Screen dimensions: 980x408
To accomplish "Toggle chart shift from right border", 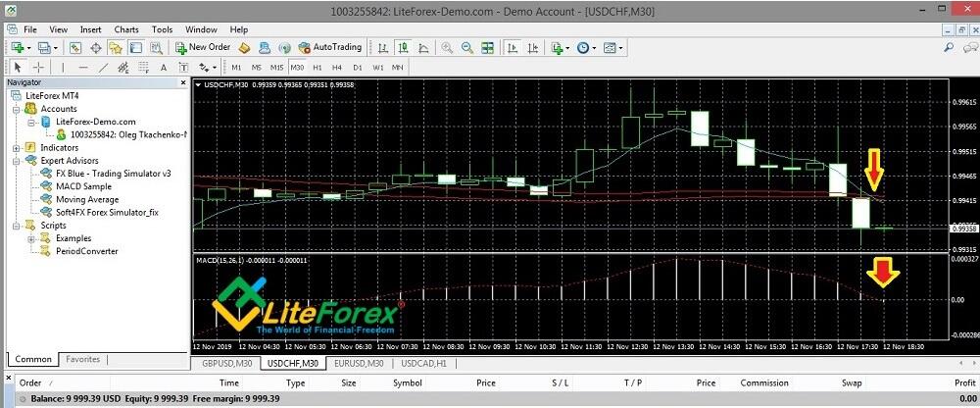I will (533, 47).
